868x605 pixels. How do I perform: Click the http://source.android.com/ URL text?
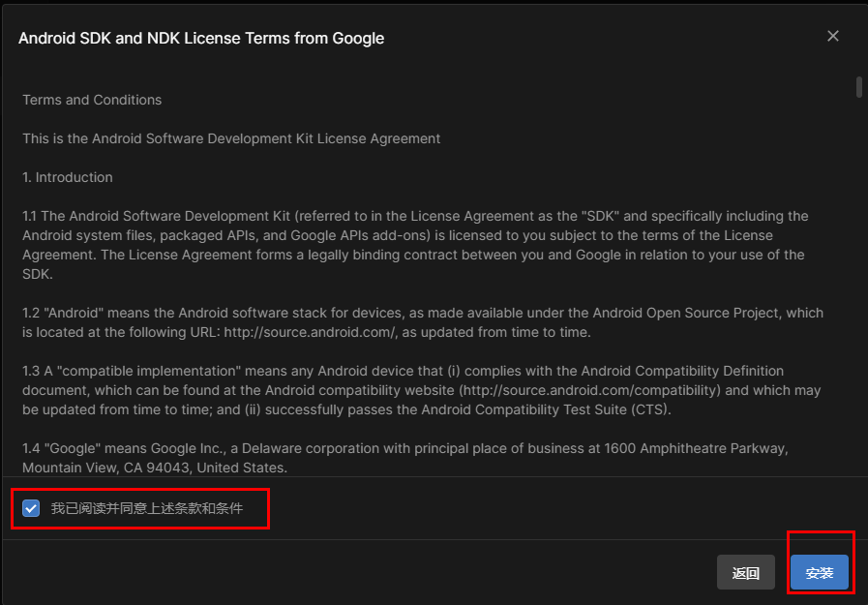(x=310, y=332)
